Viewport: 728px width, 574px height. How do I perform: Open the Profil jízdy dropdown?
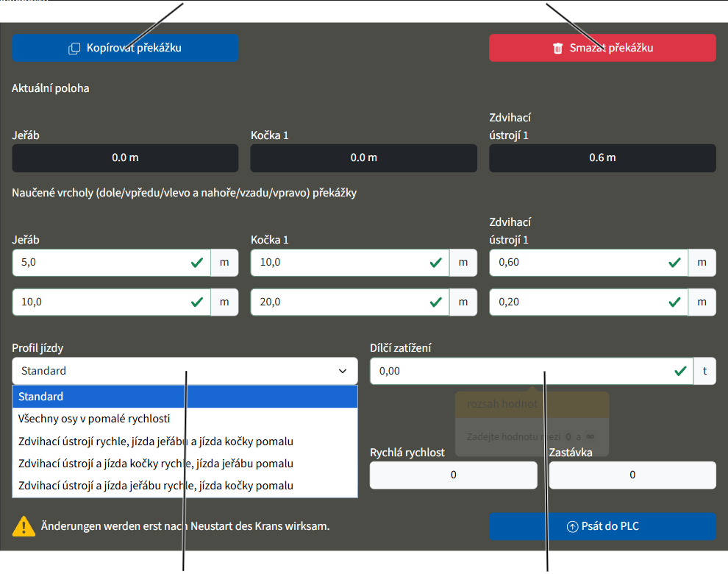coord(185,371)
